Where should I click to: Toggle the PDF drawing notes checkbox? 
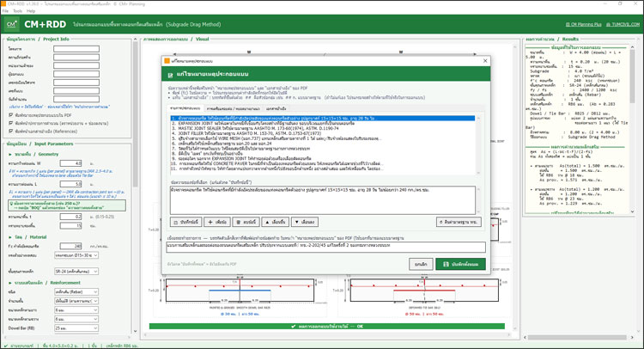pos(10,115)
